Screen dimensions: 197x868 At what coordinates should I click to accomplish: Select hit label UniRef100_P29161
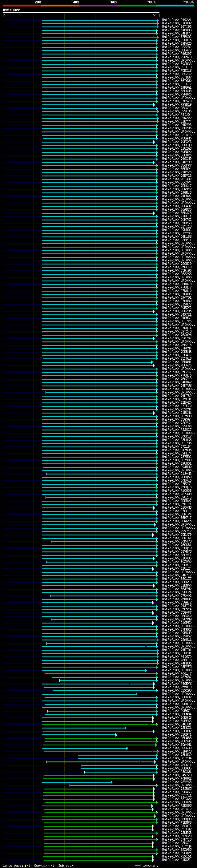[176, 857]
